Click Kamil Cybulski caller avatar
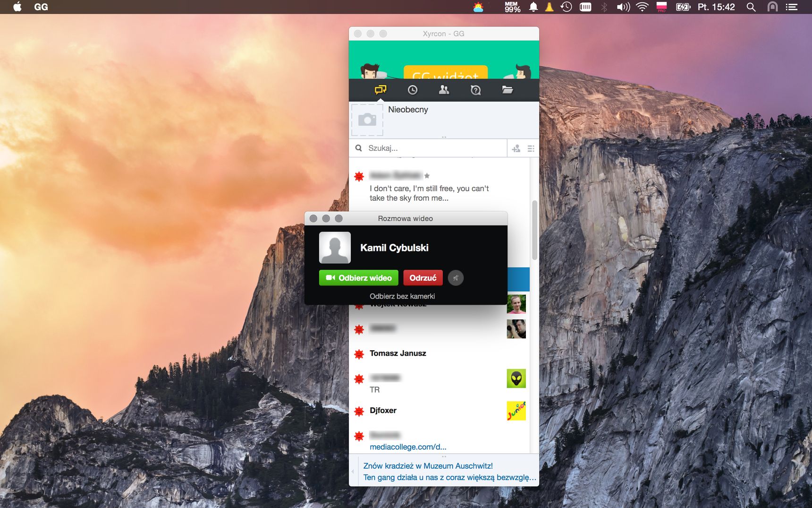812x508 pixels. point(335,248)
